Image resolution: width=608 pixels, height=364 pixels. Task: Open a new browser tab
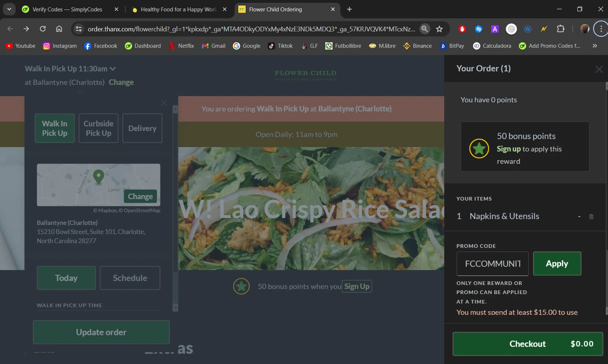[349, 9]
